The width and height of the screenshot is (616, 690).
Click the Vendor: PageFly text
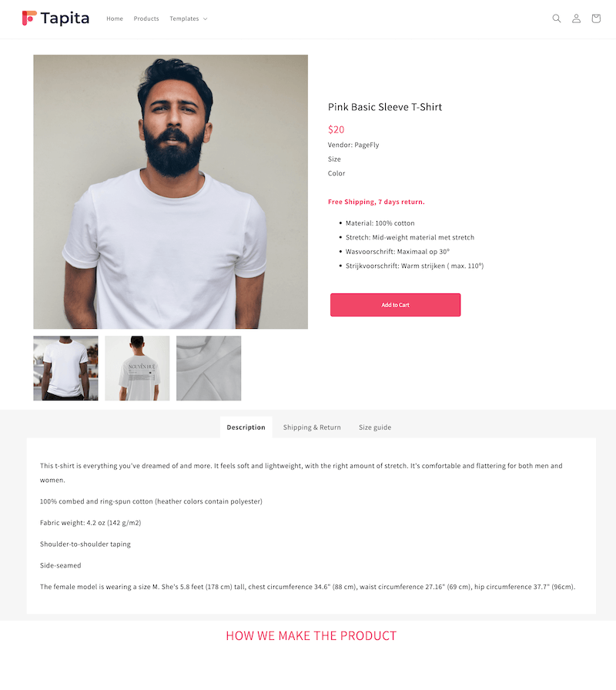353,145
